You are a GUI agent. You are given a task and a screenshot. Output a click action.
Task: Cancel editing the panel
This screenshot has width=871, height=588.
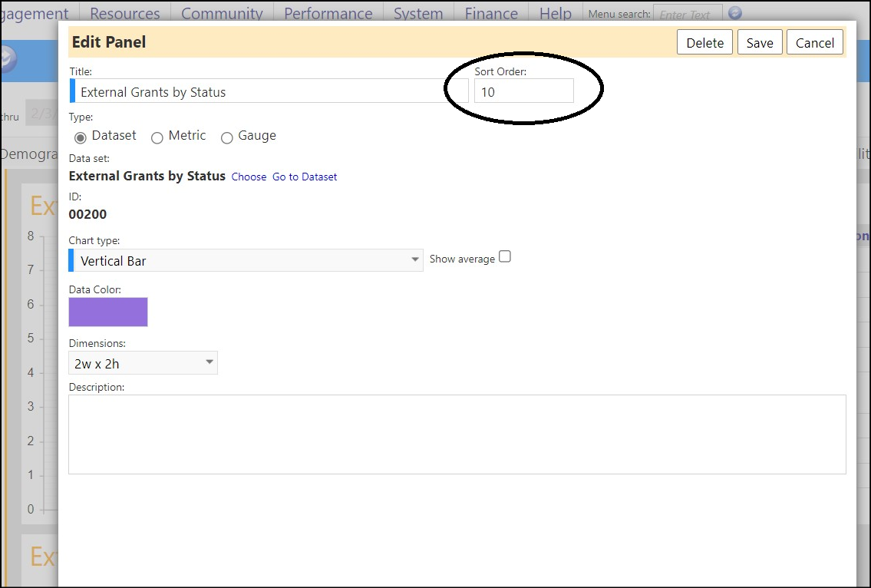(815, 42)
